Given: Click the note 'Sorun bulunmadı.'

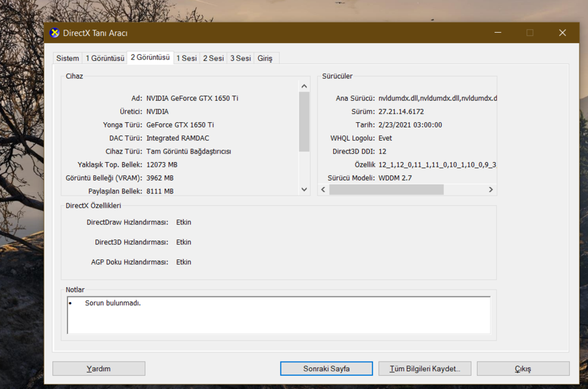Looking at the screenshot, I should pyautogui.click(x=113, y=303).
